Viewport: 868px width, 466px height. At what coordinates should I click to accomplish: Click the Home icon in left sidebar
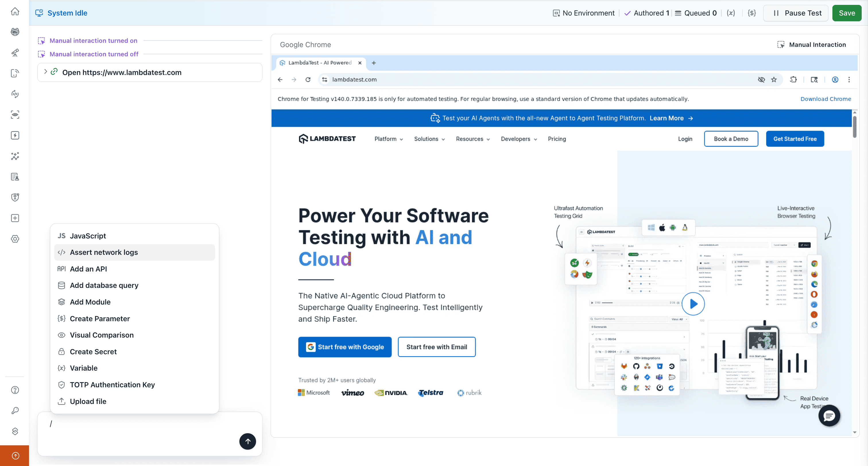15,11
